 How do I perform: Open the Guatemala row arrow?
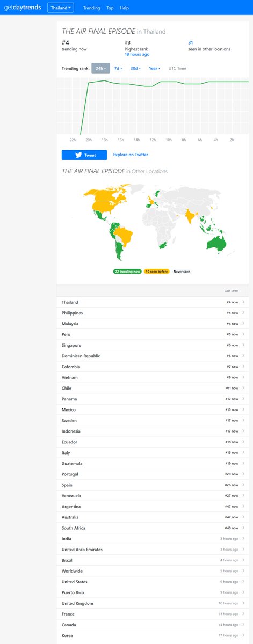pyautogui.click(x=243, y=463)
